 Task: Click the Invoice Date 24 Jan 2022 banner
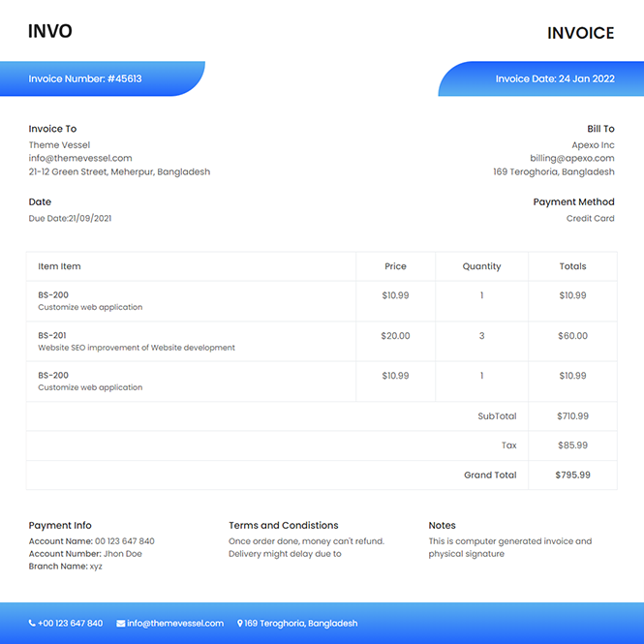(x=555, y=78)
